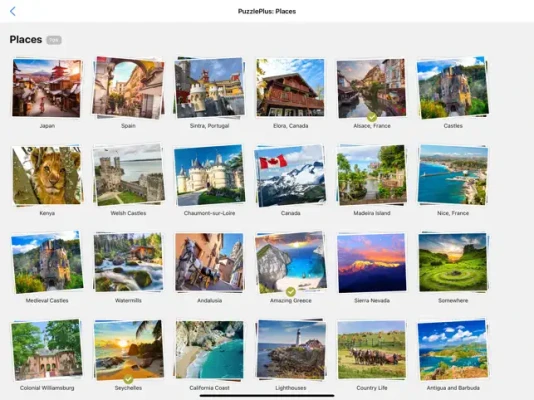This screenshot has width=534, height=400.
Task: Open the Nice, France puzzle pack
Action: [x=453, y=175]
